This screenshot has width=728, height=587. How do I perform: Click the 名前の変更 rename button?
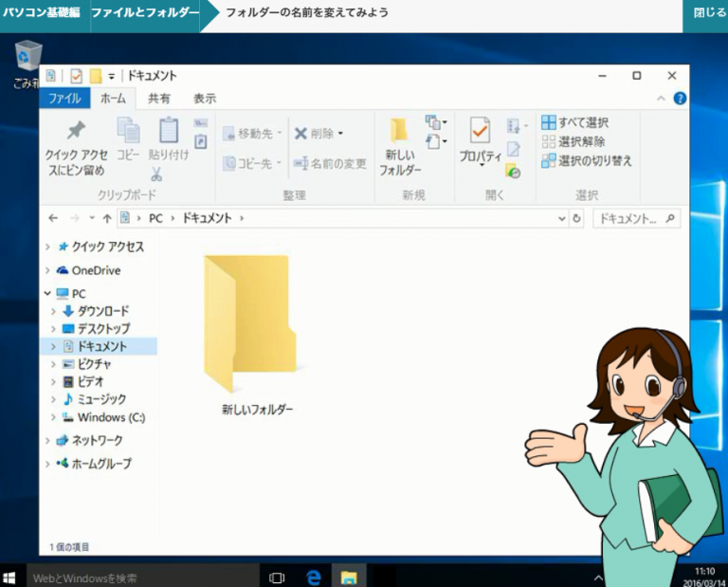330,163
